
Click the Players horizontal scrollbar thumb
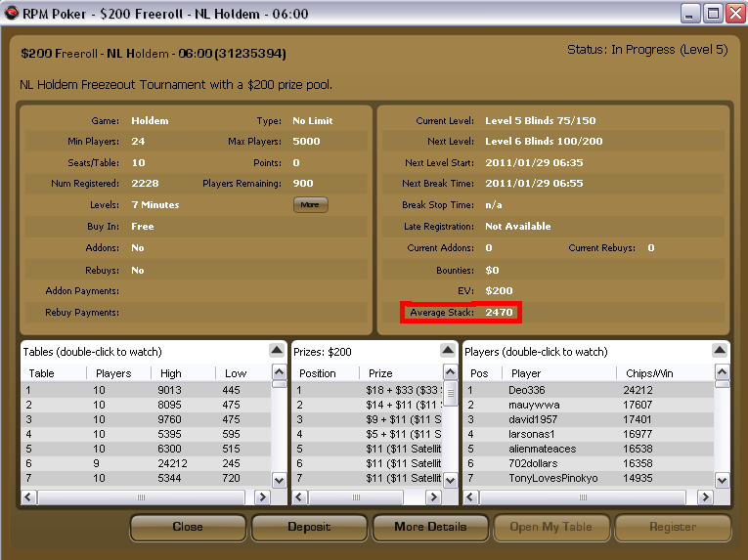pyautogui.click(x=583, y=497)
